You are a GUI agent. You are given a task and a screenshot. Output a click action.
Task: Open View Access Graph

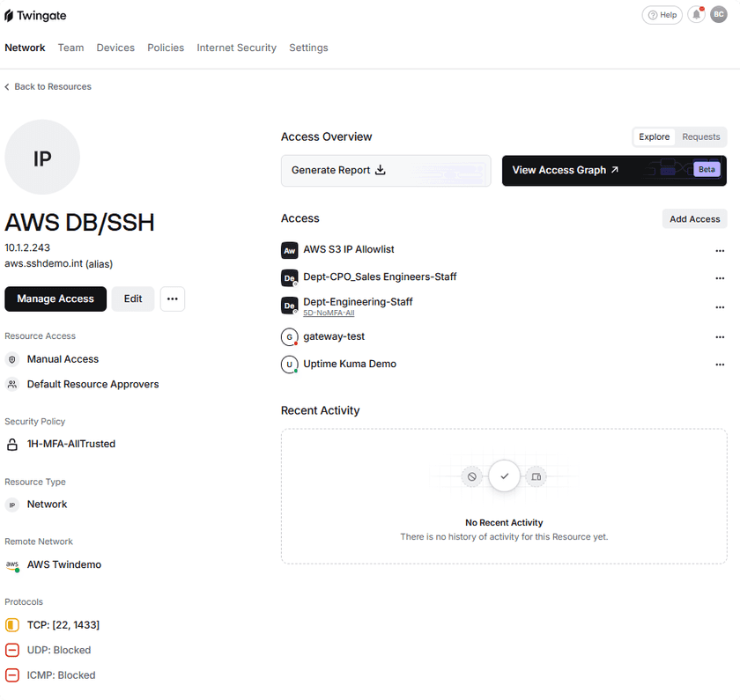(614, 170)
